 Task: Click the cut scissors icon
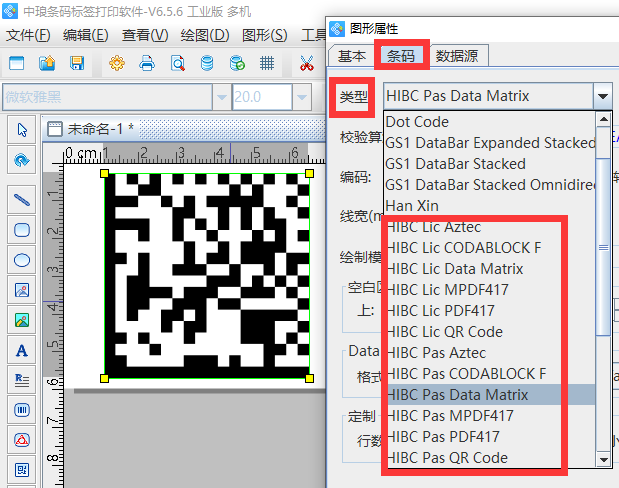[x=306, y=63]
